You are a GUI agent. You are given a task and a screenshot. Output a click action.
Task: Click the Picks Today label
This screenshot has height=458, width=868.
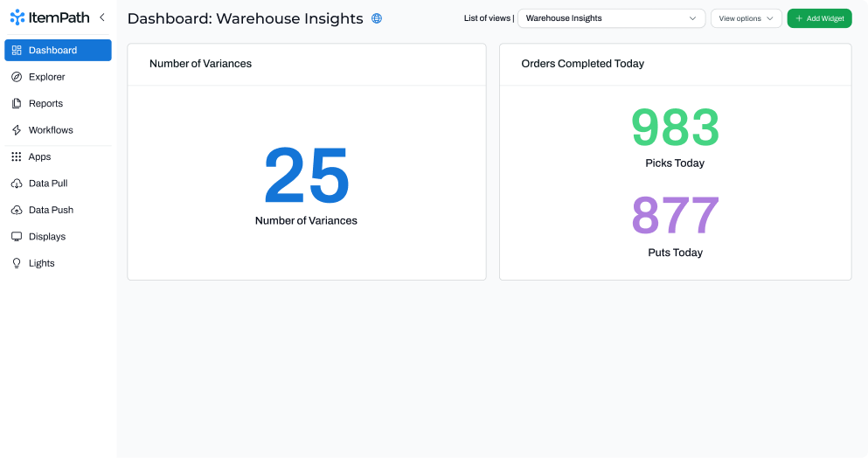click(675, 163)
